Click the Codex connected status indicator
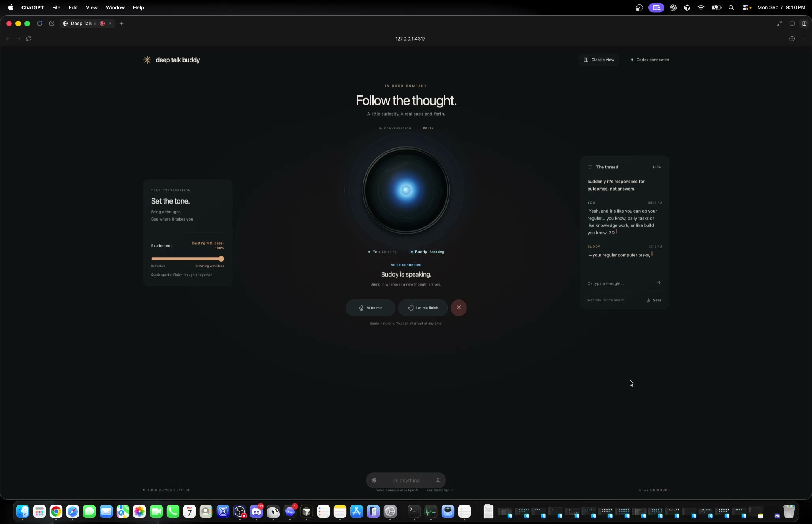 pyautogui.click(x=650, y=60)
